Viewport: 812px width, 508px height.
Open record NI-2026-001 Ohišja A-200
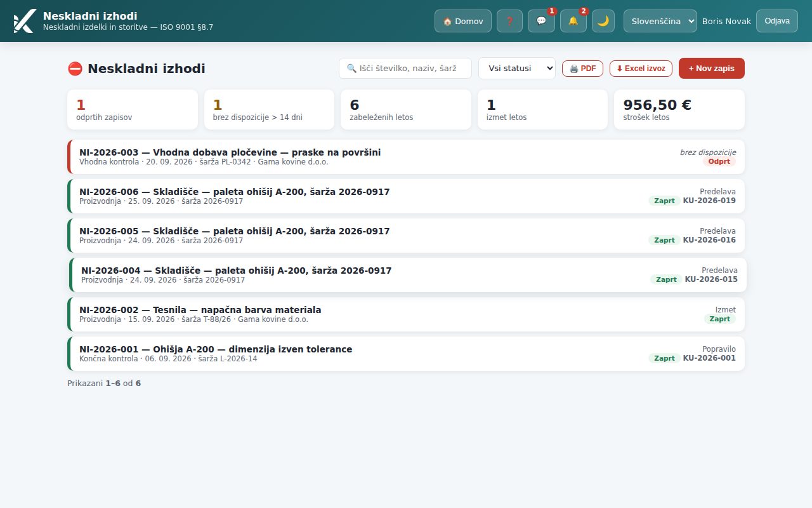point(406,354)
